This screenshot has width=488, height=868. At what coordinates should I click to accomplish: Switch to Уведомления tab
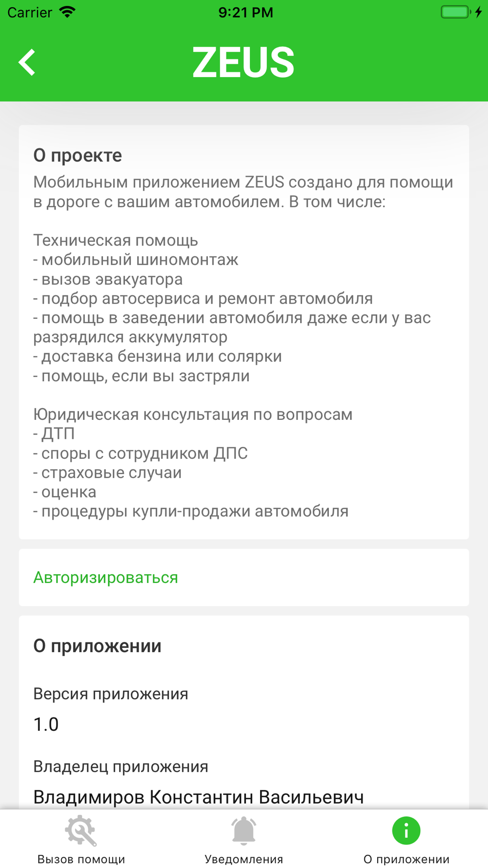244,859
